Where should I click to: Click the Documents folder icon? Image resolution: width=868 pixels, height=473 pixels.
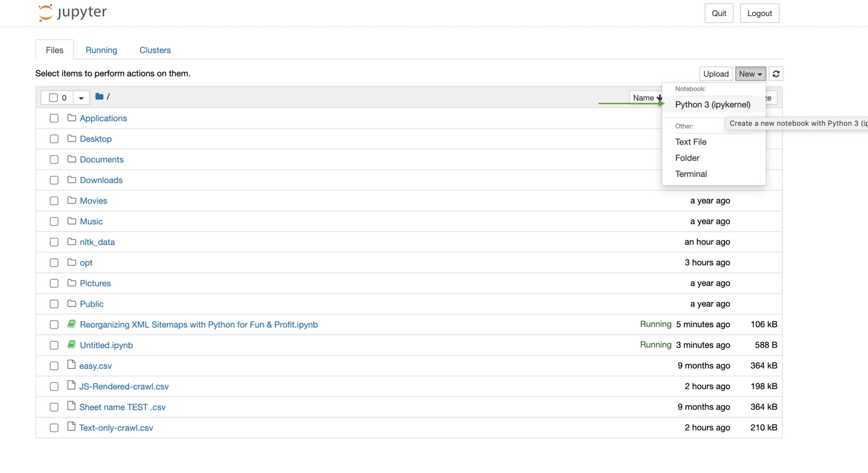click(x=72, y=159)
